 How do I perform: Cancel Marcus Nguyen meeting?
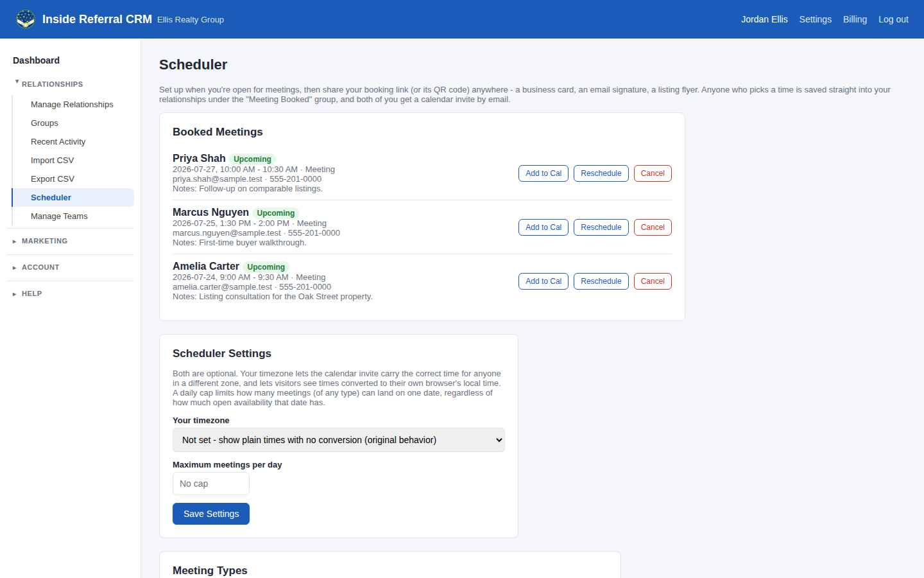click(x=653, y=227)
